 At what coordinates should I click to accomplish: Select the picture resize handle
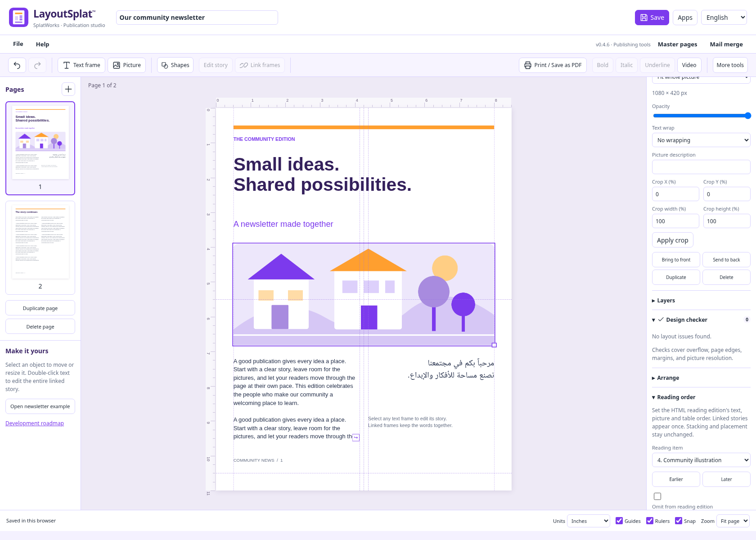494,345
